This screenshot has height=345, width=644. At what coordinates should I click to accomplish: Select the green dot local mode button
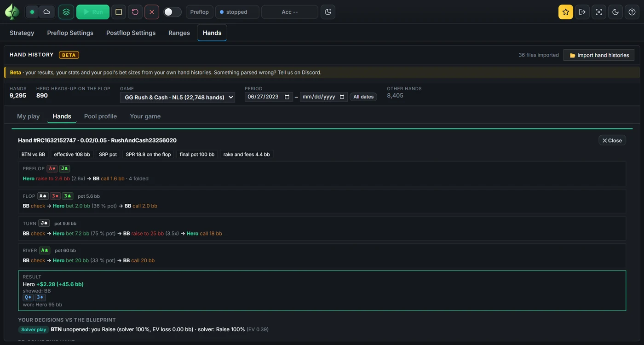pos(32,12)
